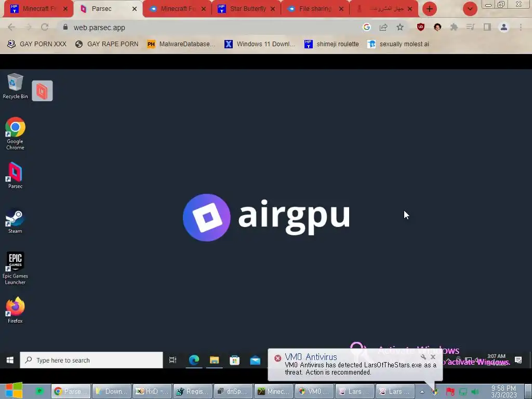Switch to Parsec browser tab
This screenshot has width=532, height=399.
(109, 9)
